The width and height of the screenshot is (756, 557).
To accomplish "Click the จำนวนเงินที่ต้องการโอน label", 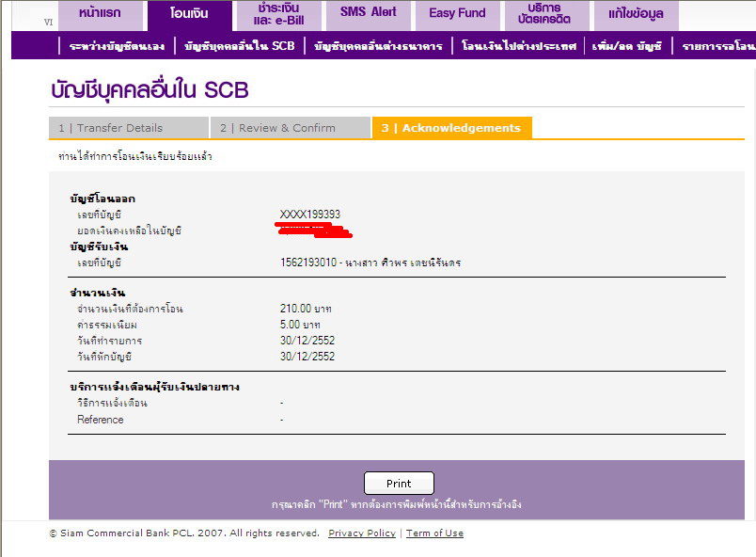I will pyautogui.click(x=130, y=309).
